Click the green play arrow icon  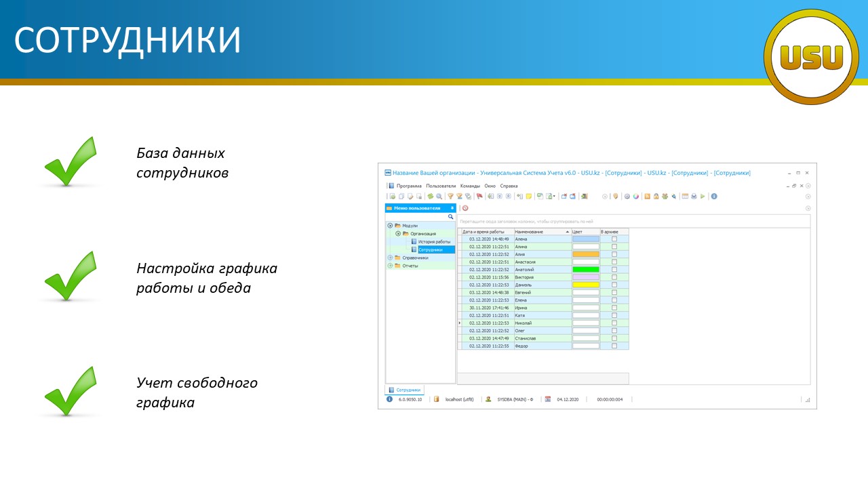tap(703, 197)
